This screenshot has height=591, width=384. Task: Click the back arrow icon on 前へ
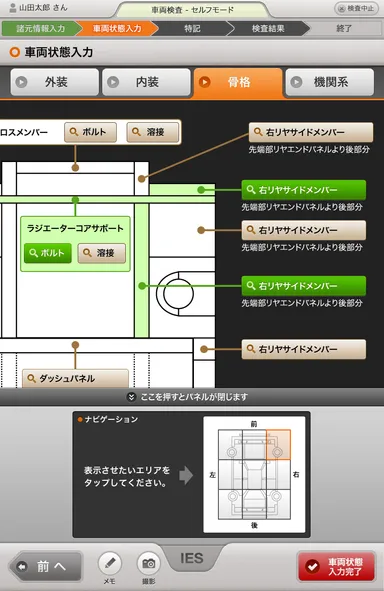tap(22, 566)
